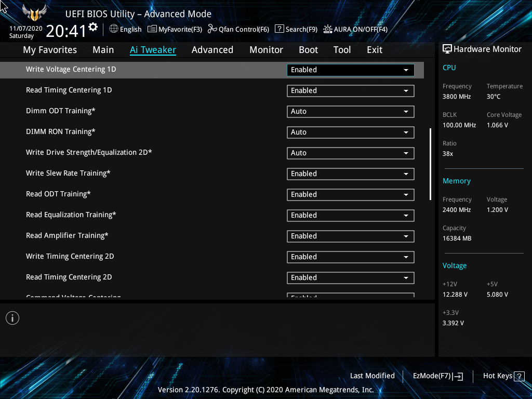
Task: Switch to the My Favorites tab
Action: [50, 49]
